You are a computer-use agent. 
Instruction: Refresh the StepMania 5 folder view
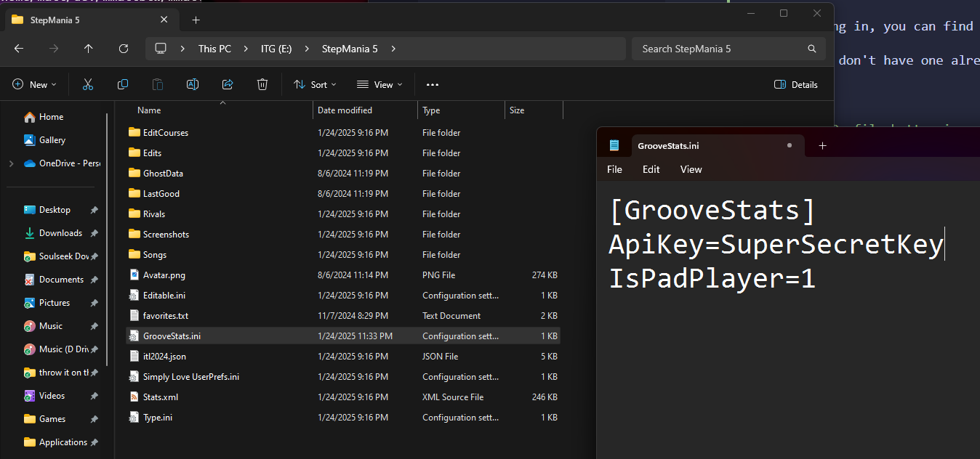(124, 49)
